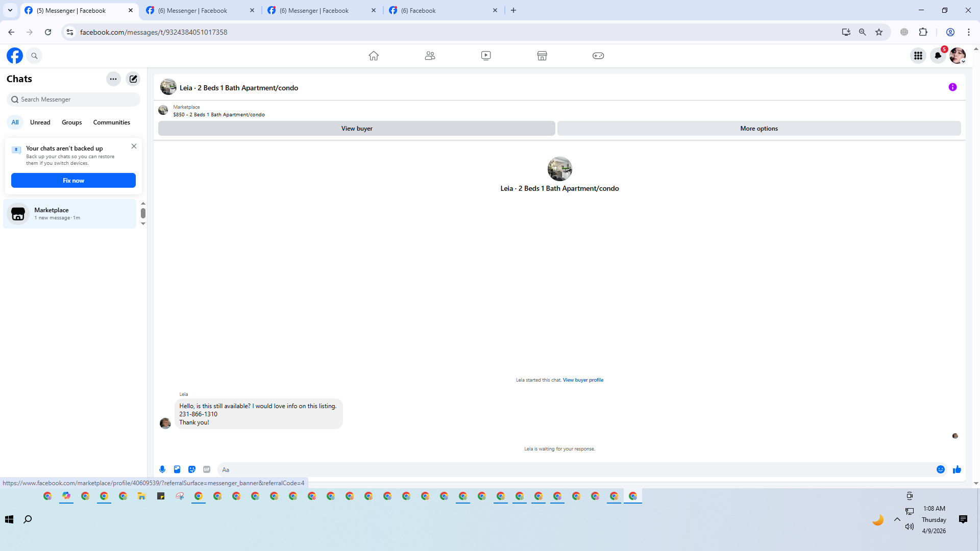Click the voice clip microphone icon

click(x=162, y=469)
